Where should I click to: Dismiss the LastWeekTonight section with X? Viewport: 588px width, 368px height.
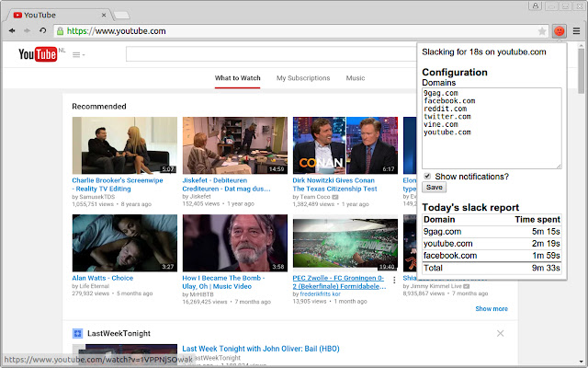[500, 333]
